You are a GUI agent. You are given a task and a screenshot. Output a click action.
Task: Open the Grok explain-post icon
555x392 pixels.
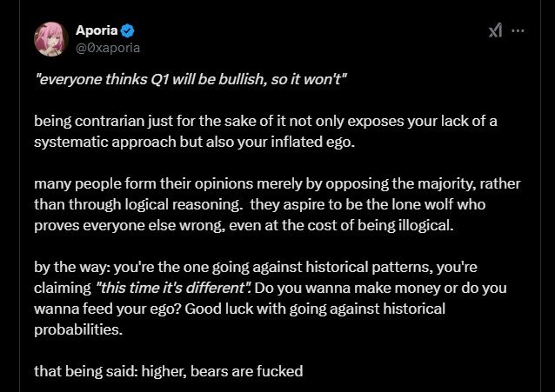495,30
